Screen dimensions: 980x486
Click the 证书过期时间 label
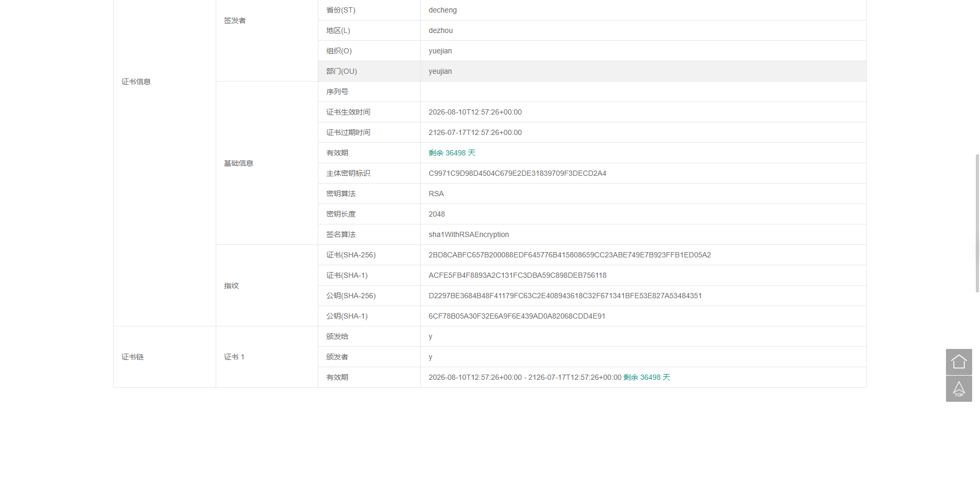[x=348, y=132]
